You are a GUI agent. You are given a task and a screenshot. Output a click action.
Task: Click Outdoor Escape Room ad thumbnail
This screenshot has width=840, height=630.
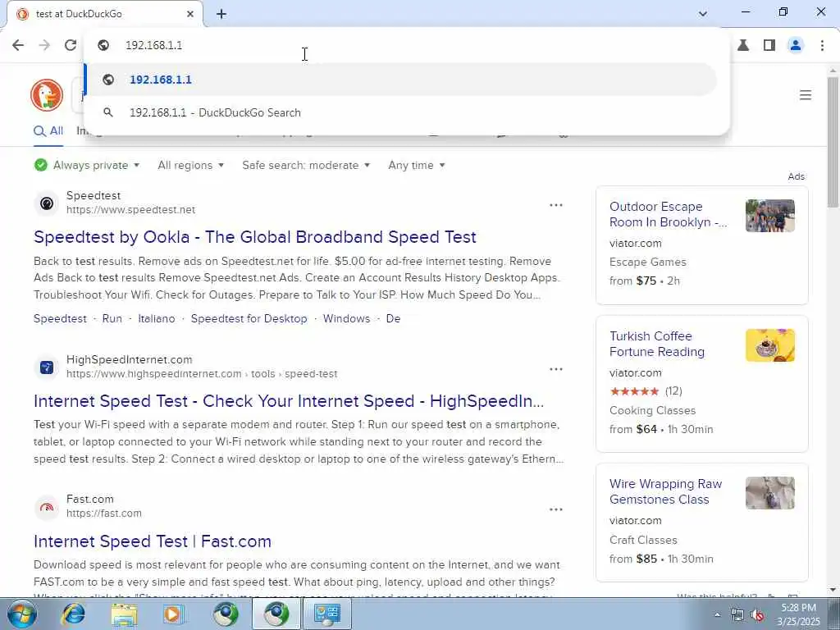pyautogui.click(x=769, y=216)
